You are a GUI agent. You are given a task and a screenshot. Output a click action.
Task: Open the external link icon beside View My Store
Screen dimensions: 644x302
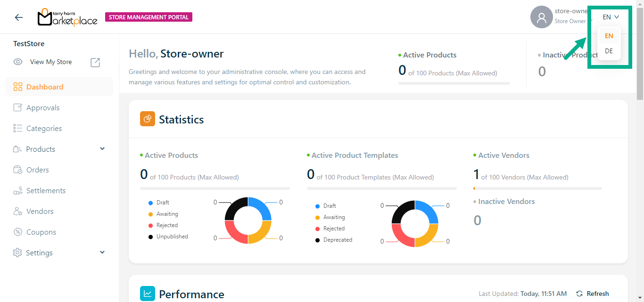tap(95, 62)
